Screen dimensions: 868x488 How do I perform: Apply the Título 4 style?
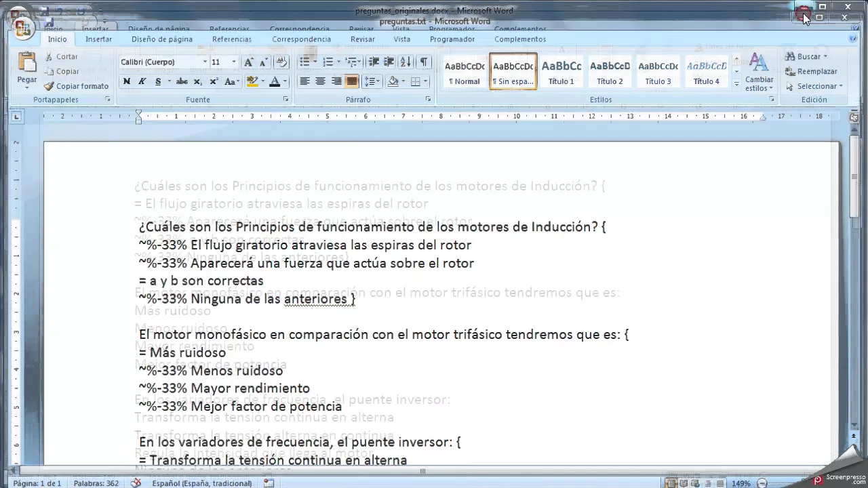(x=707, y=72)
